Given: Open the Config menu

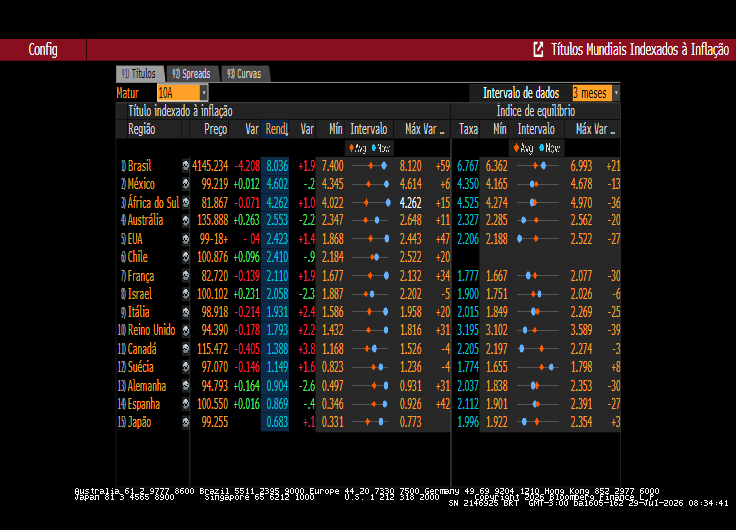Looking at the screenshot, I should click(x=43, y=49).
